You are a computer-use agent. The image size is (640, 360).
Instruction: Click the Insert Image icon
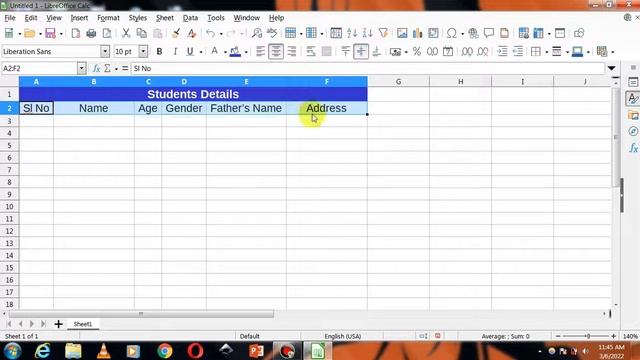(x=402, y=33)
